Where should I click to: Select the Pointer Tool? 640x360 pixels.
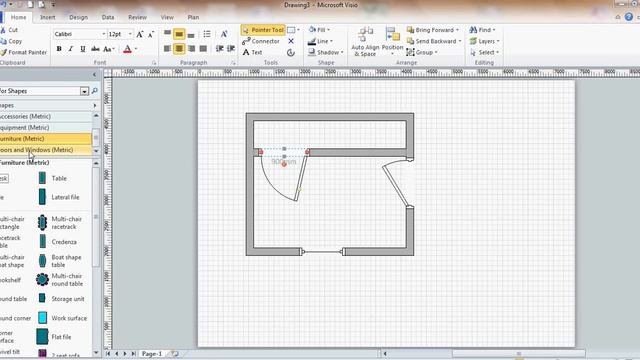pos(263,30)
